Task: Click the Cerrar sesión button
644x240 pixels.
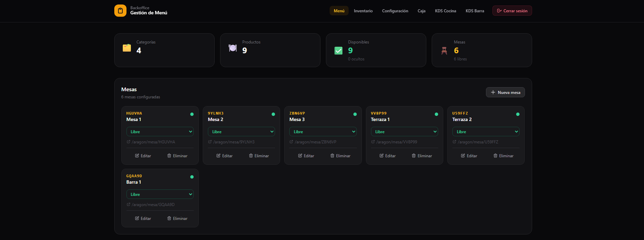Action: (512, 11)
